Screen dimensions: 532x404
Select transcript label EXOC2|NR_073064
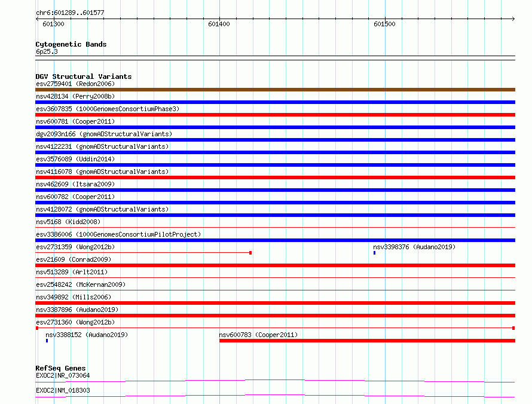coord(63,375)
